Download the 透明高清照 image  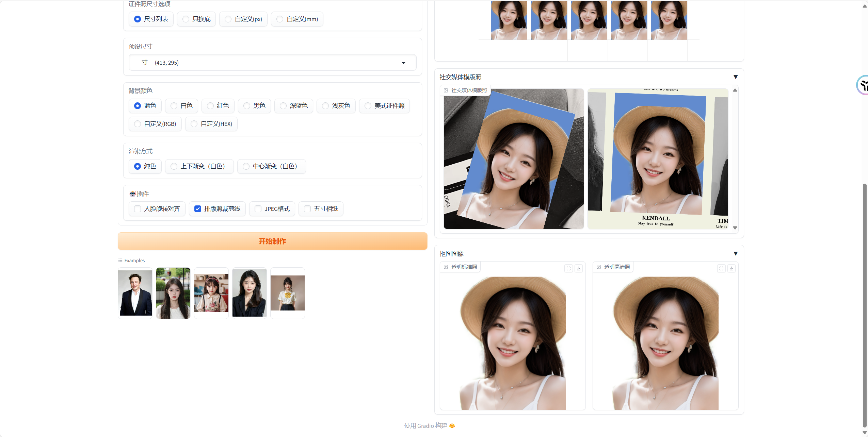click(x=732, y=268)
